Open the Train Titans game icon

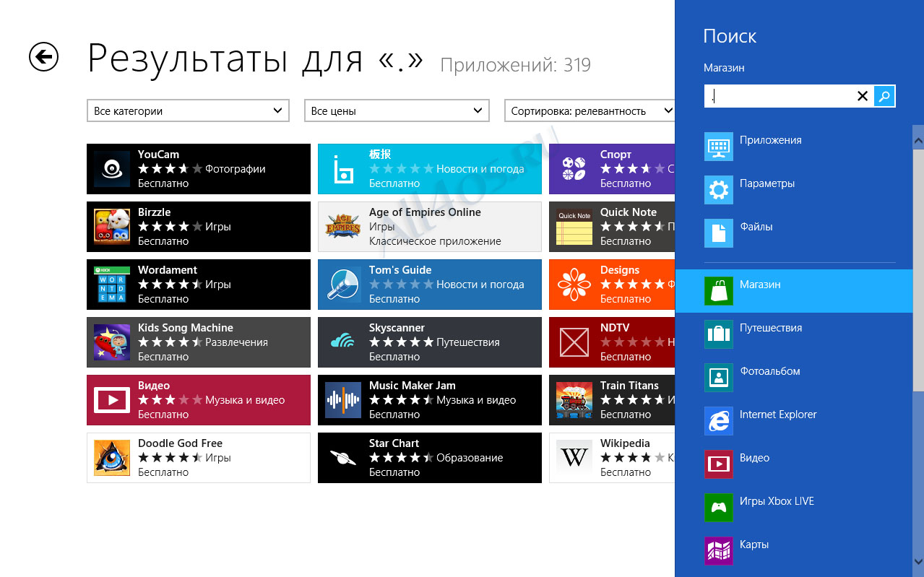click(x=574, y=400)
